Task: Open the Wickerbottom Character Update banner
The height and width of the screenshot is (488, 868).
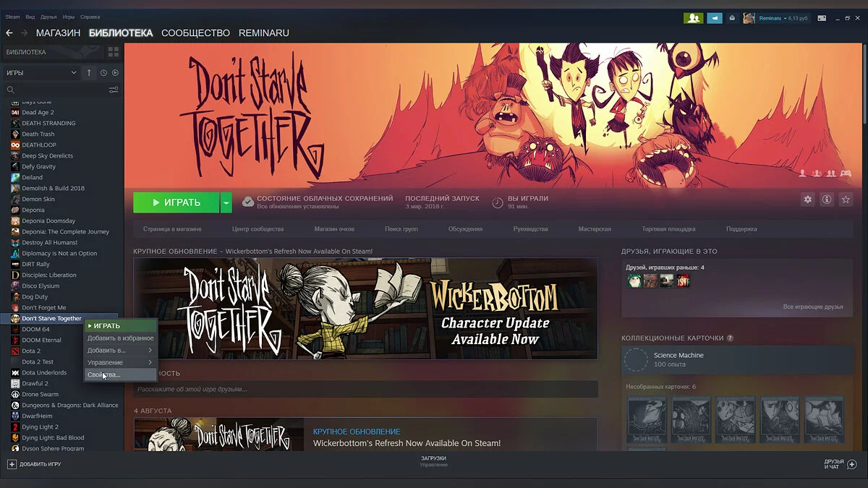Action: (x=365, y=309)
